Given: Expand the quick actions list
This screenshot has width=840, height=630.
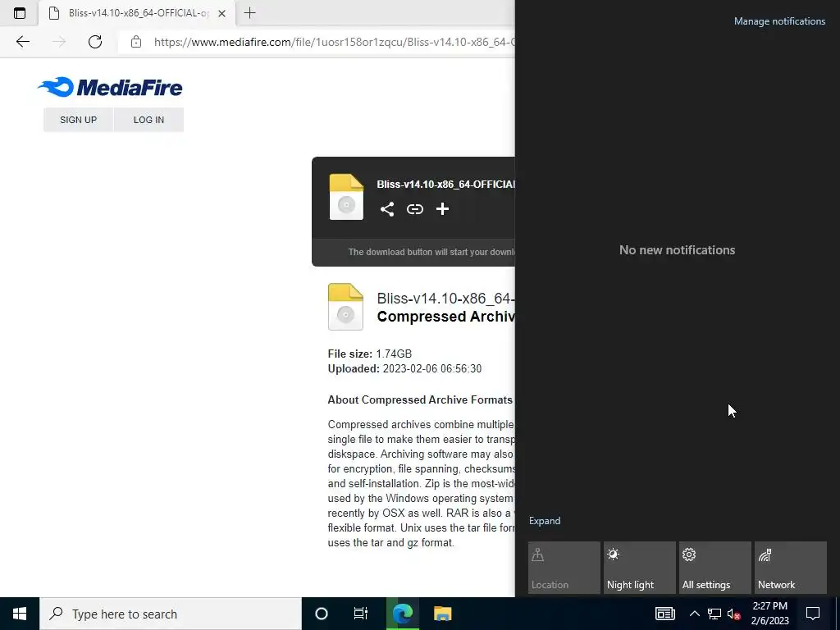Looking at the screenshot, I should click(x=545, y=521).
